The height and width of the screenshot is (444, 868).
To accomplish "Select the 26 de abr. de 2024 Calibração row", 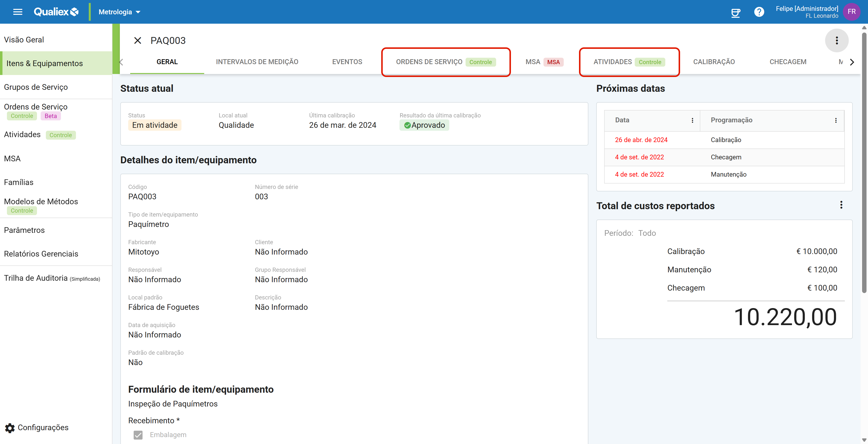I will tap(724, 140).
